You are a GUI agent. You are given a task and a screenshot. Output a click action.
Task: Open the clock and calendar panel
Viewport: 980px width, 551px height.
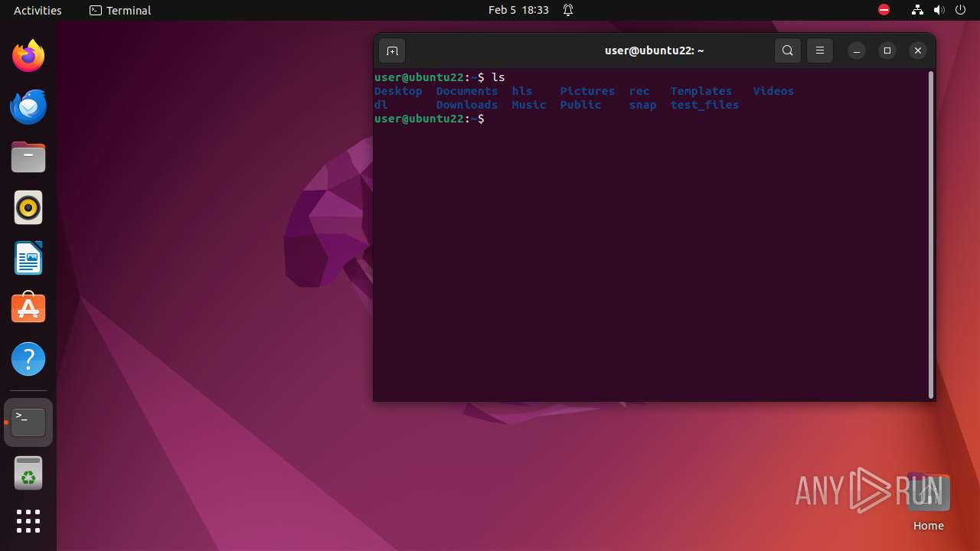click(518, 10)
